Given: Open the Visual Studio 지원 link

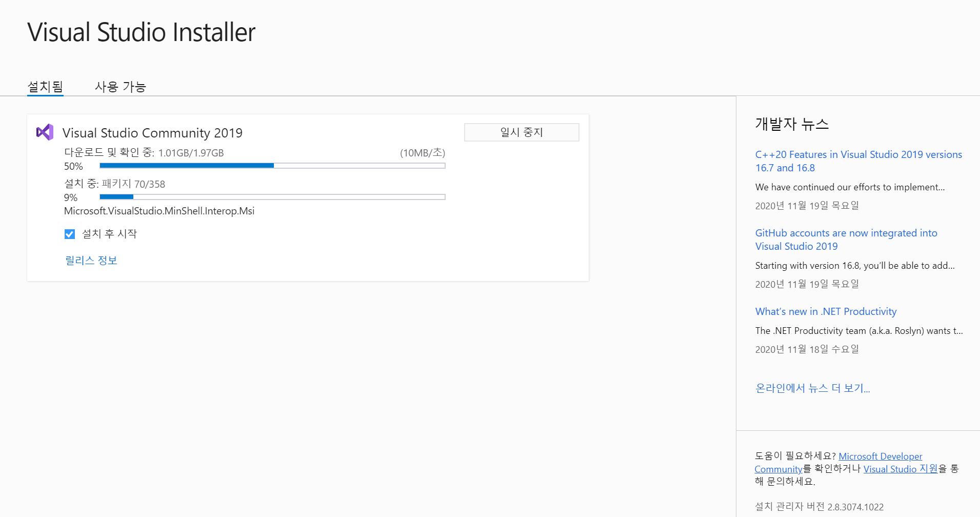Looking at the screenshot, I should coord(900,469).
